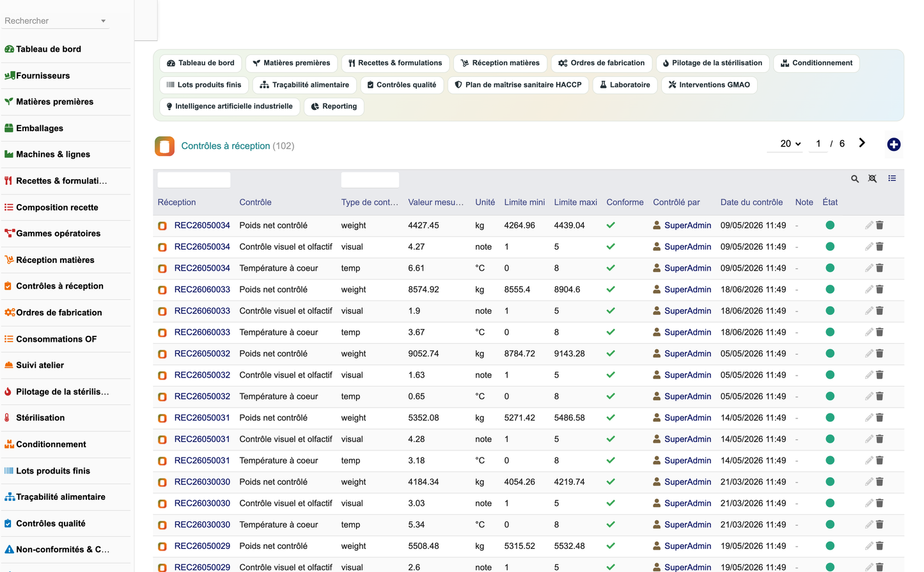Click SuperAdmin user icon in REC26050034 weight row
This screenshot has width=924, height=572.
coord(657,225)
